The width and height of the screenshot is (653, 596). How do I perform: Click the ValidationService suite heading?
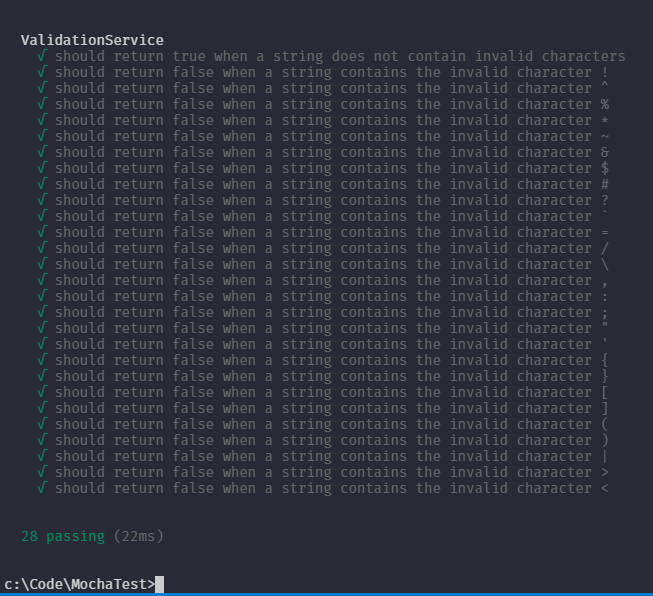[92, 40]
